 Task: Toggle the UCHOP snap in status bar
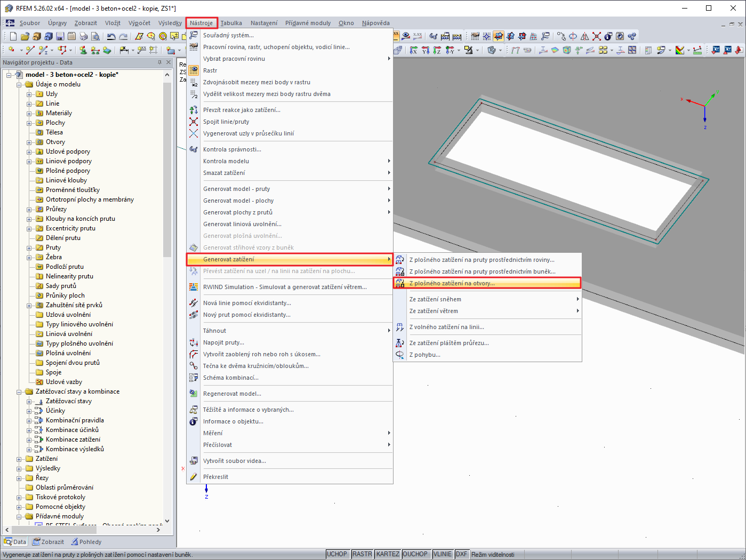click(337, 555)
